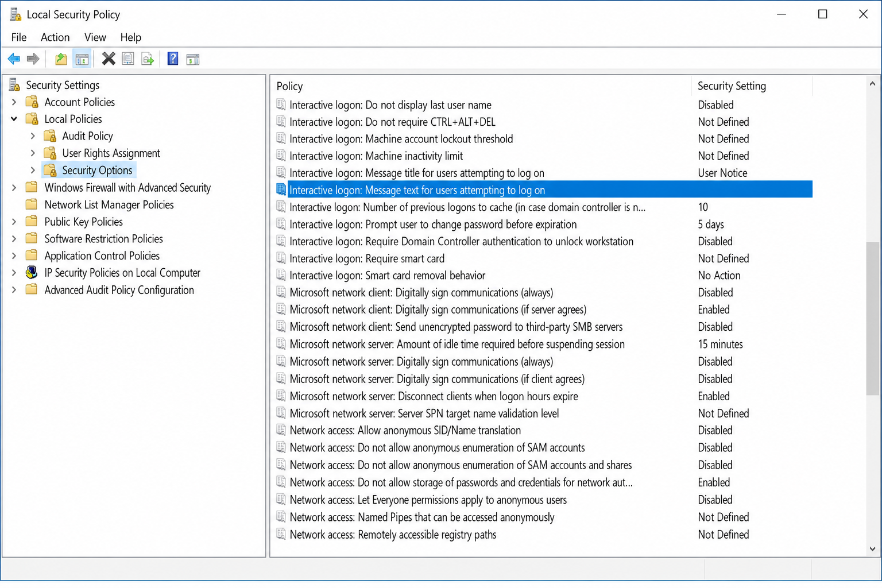Click the Back arrow toolbar icon
Image resolution: width=882 pixels, height=588 pixels.
coord(14,59)
